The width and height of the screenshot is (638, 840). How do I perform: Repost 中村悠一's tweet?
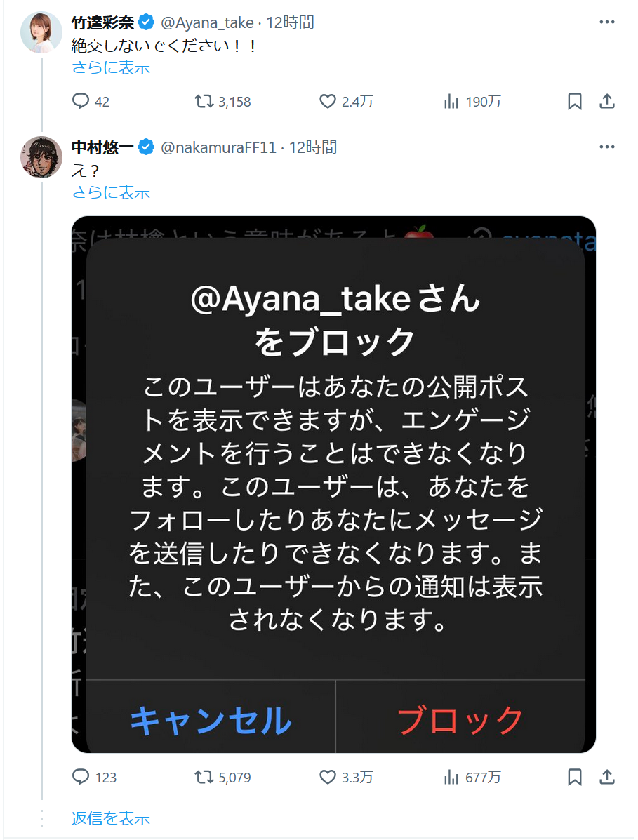point(205,777)
